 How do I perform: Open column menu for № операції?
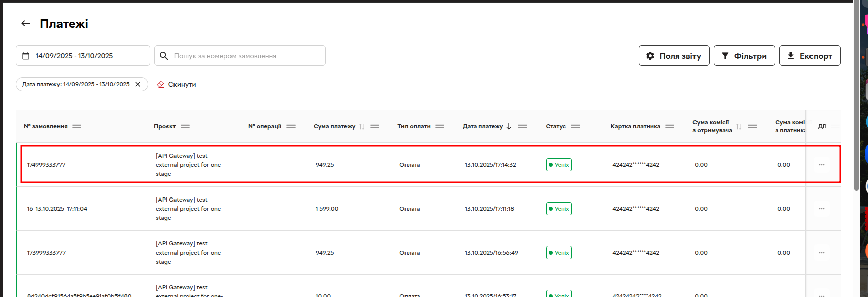pos(291,126)
